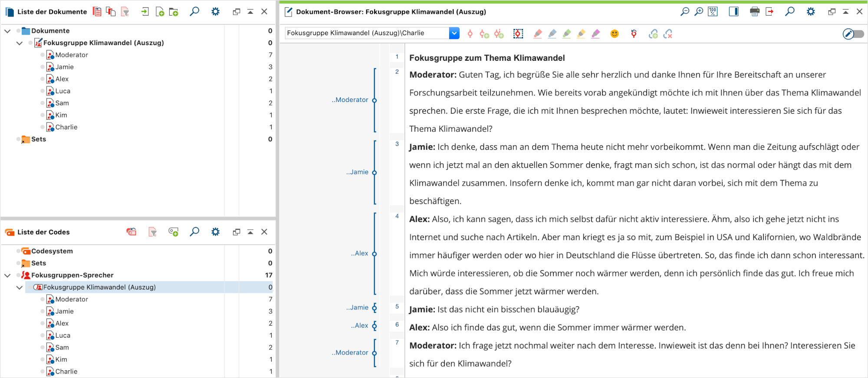Activate the Moderator document in Liste der Dokumente

click(x=43, y=55)
